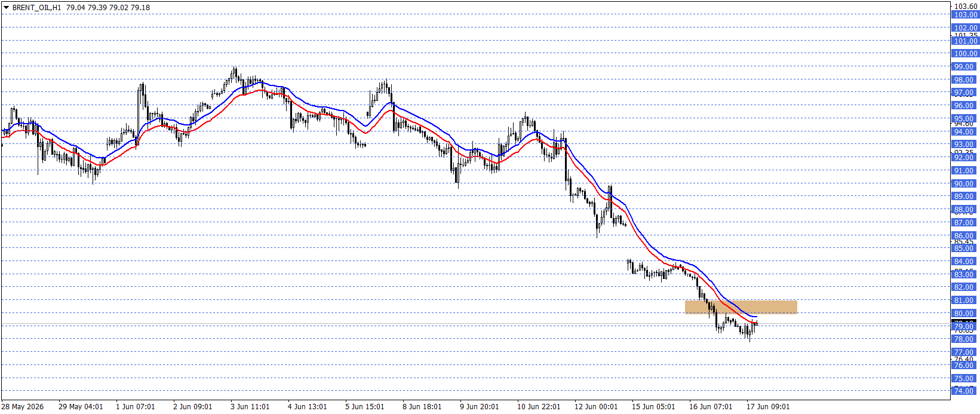980x414 pixels.
Task: Click the 96.00 price level label
Action: pyautogui.click(x=965, y=106)
